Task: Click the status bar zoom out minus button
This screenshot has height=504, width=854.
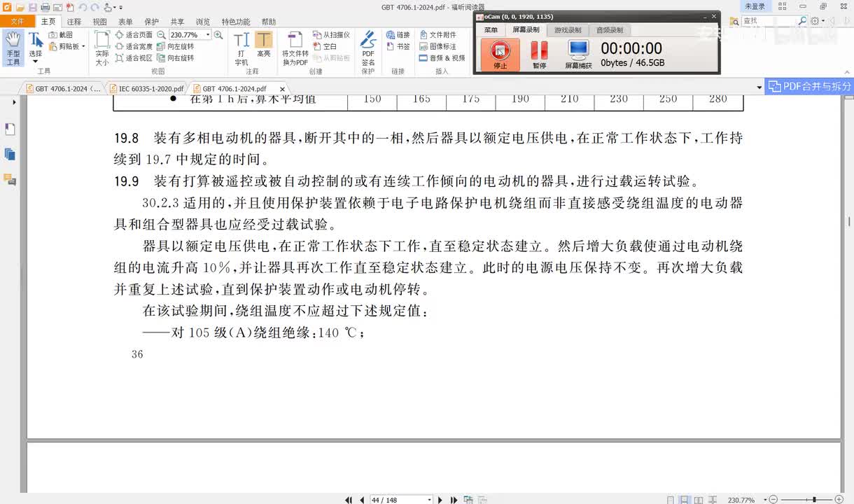Action: [773, 500]
